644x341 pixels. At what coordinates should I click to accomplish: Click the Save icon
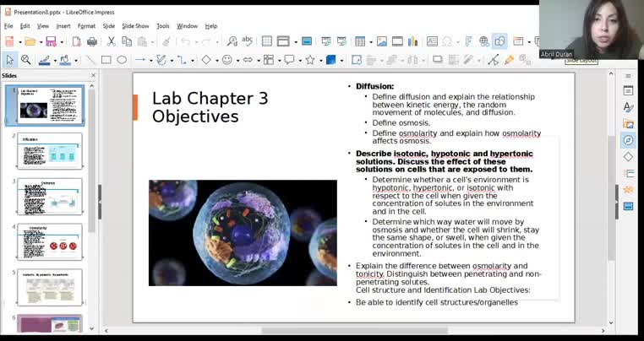51,41
